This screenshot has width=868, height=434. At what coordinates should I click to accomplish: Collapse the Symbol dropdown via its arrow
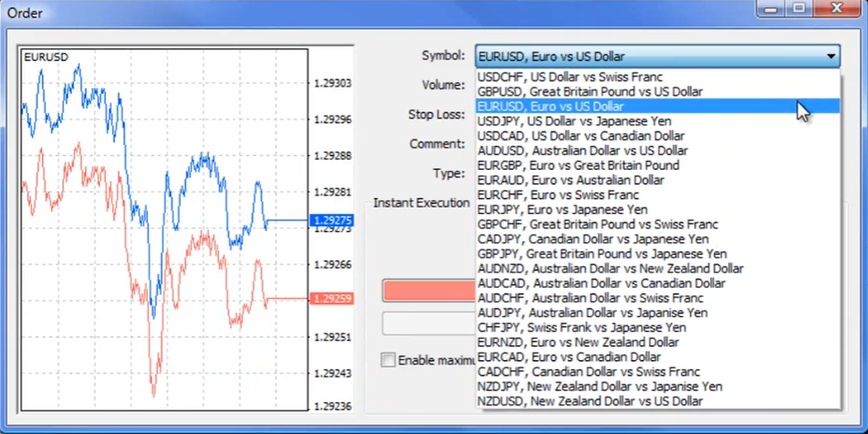831,56
